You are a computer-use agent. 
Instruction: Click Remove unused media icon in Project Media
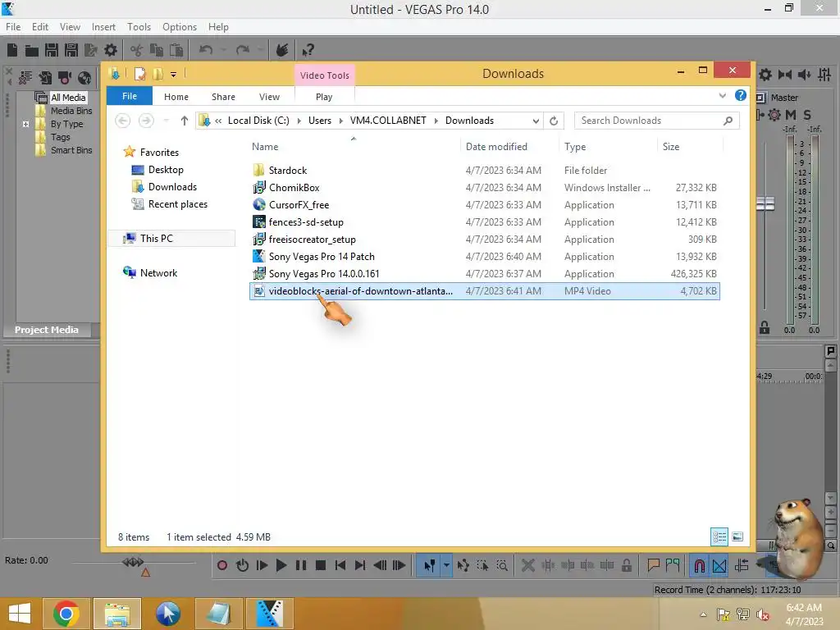click(x=25, y=78)
